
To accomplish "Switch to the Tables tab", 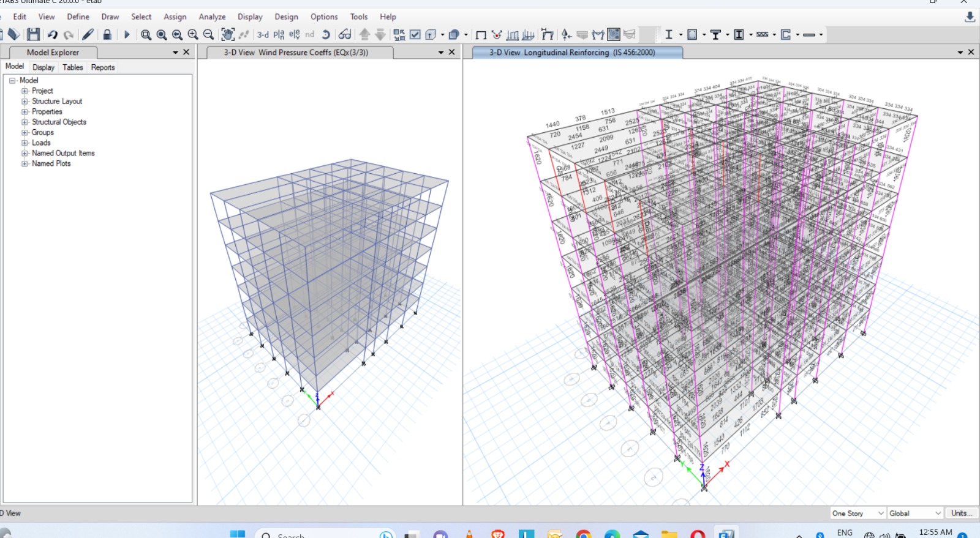I will pos(72,67).
